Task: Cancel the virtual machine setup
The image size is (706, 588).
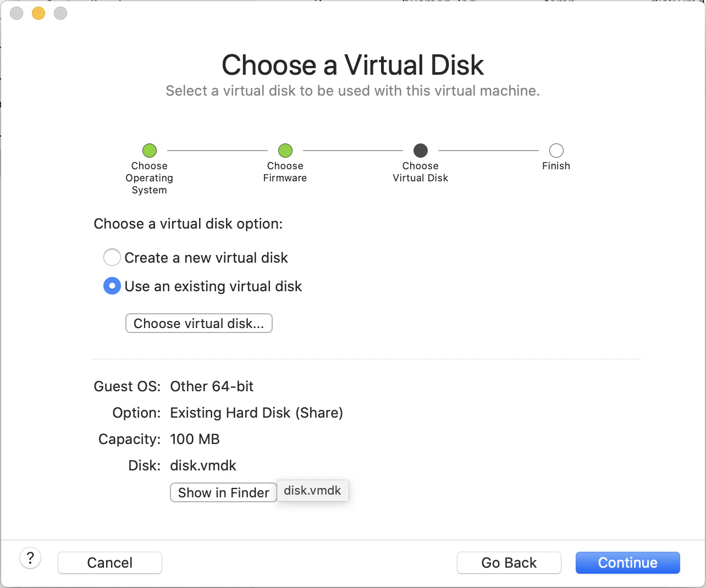Action: click(x=110, y=563)
